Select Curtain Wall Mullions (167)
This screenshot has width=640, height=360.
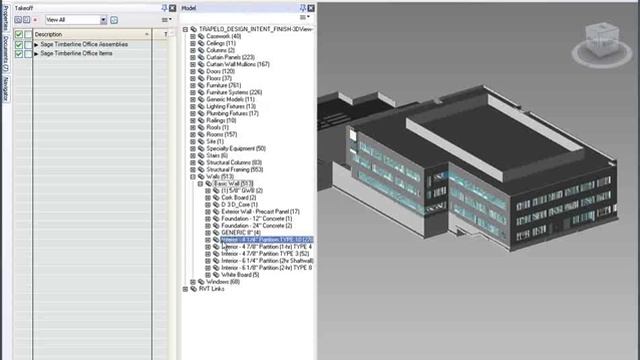click(238, 64)
